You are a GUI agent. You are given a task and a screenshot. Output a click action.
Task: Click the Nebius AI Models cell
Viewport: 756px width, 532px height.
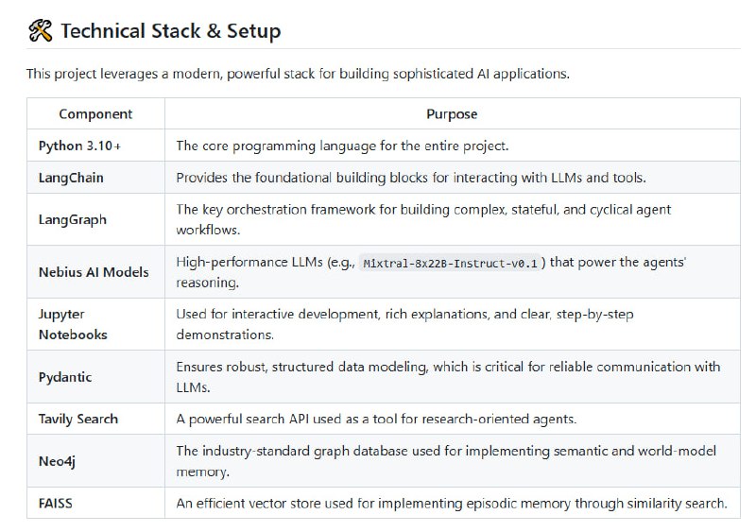click(94, 272)
